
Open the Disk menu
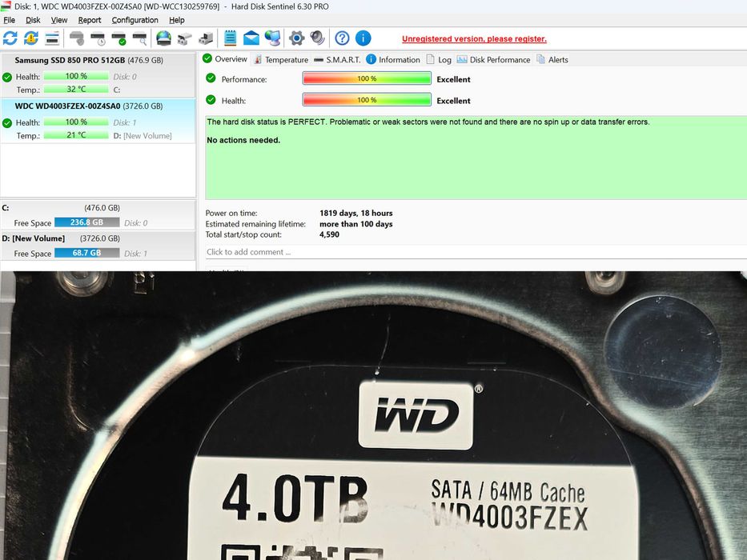(x=33, y=20)
